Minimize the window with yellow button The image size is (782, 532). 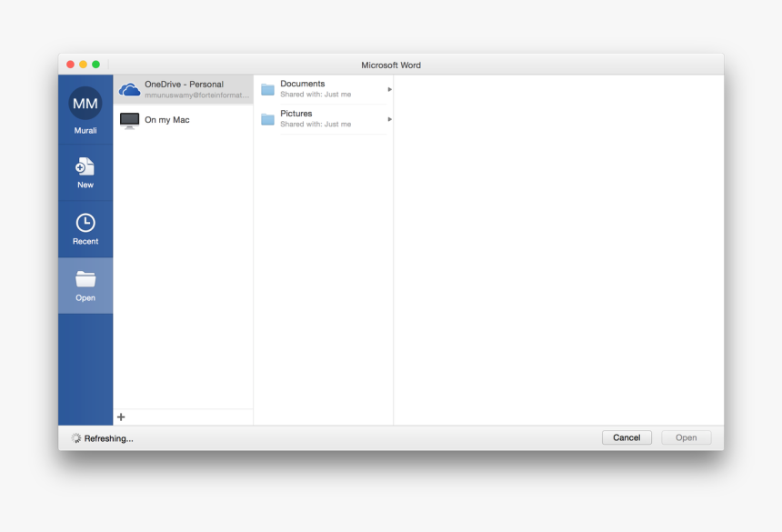84,65
